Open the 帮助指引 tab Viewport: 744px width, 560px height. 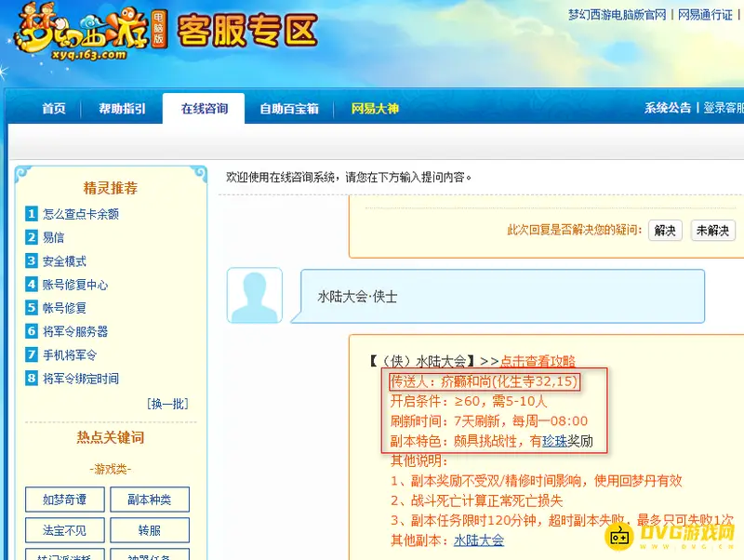coord(122,109)
